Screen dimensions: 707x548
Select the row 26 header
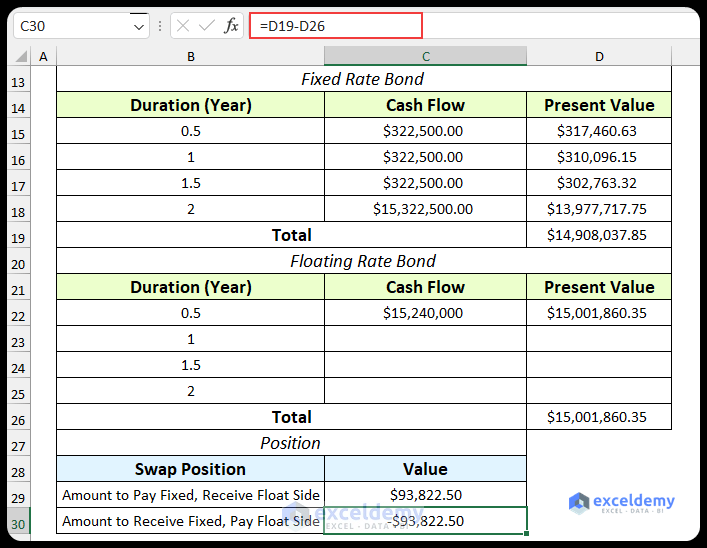[x=17, y=419]
